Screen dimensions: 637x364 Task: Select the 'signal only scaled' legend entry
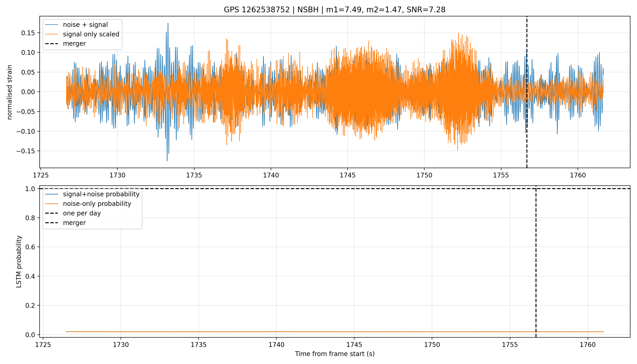(x=91, y=34)
